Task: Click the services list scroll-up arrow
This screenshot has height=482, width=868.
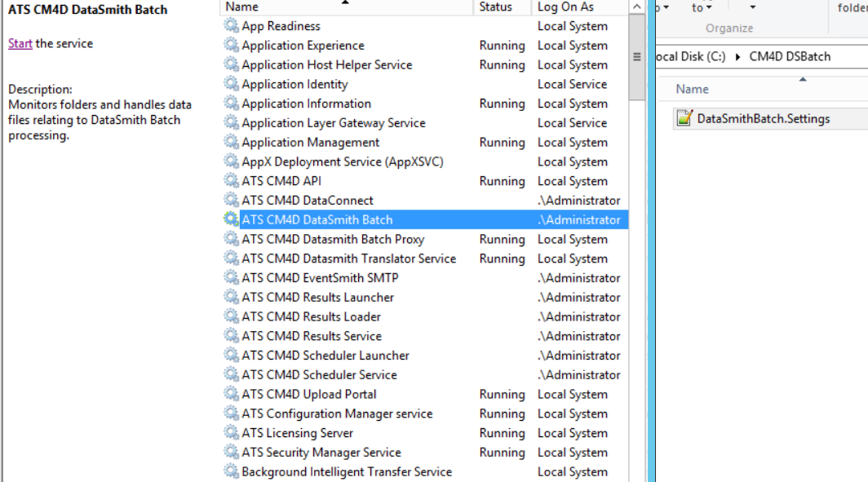Action: point(637,7)
